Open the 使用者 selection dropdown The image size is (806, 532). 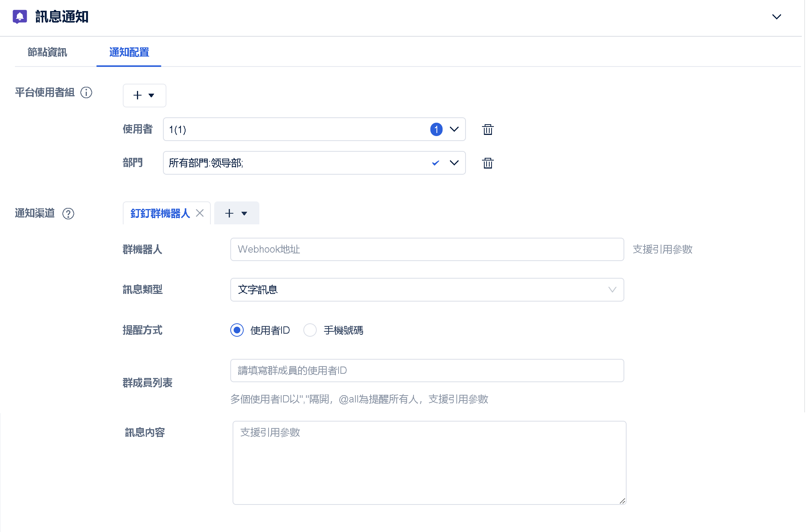click(454, 130)
